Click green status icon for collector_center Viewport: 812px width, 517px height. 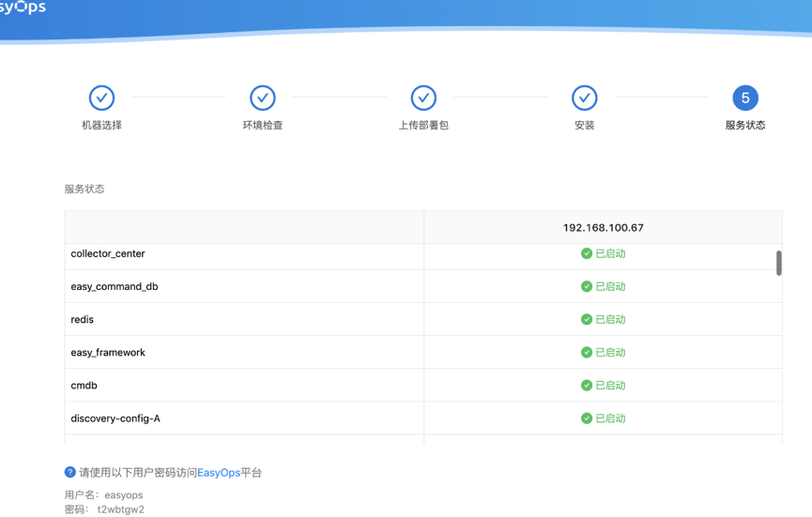click(586, 253)
